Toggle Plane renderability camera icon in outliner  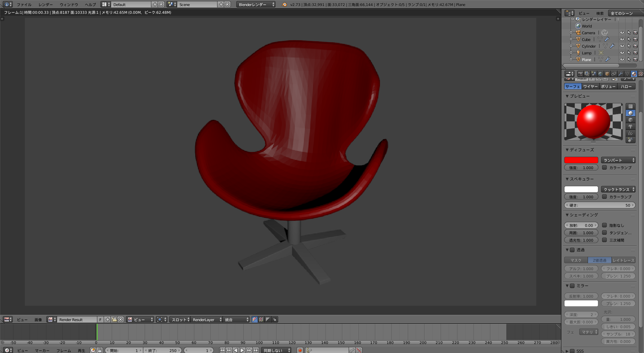(635, 59)
